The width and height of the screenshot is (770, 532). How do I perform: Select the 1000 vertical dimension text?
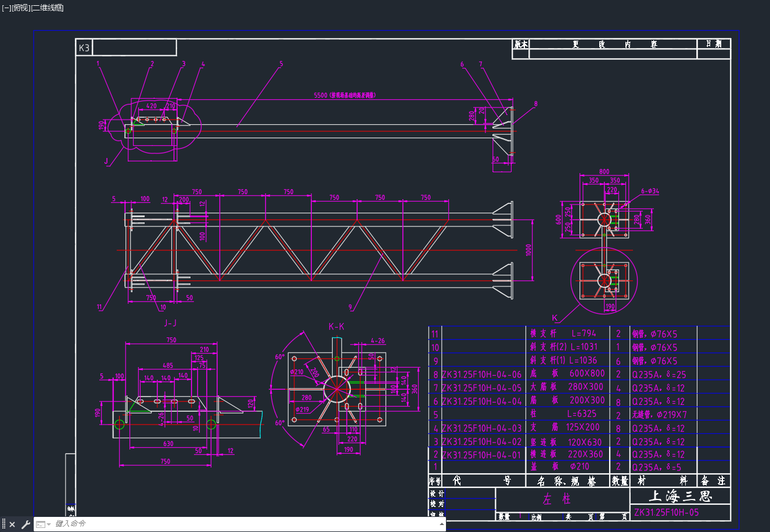pos(528,250)
